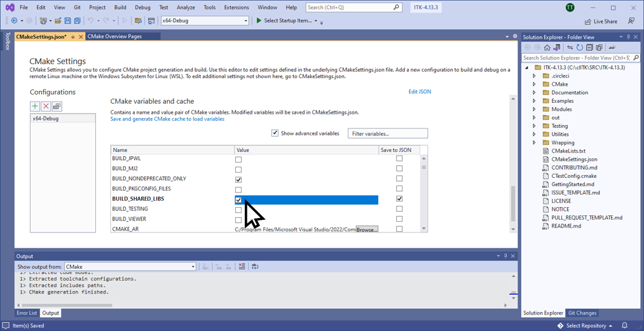
Task: Pin the CMakeSettings.json tab
Action: point(72,37)
